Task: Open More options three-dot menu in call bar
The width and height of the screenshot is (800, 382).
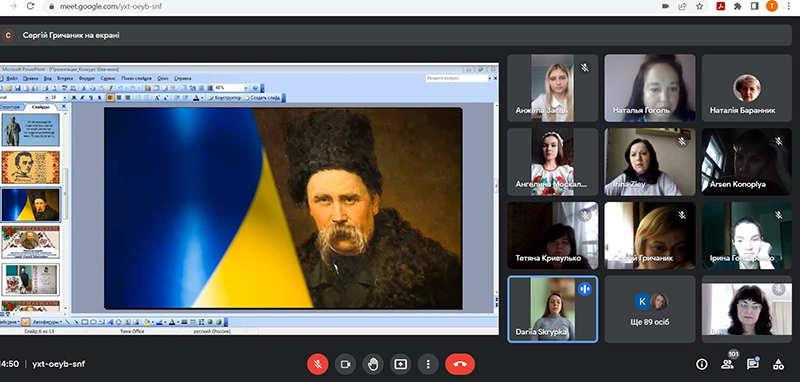Action: [428, 364]
